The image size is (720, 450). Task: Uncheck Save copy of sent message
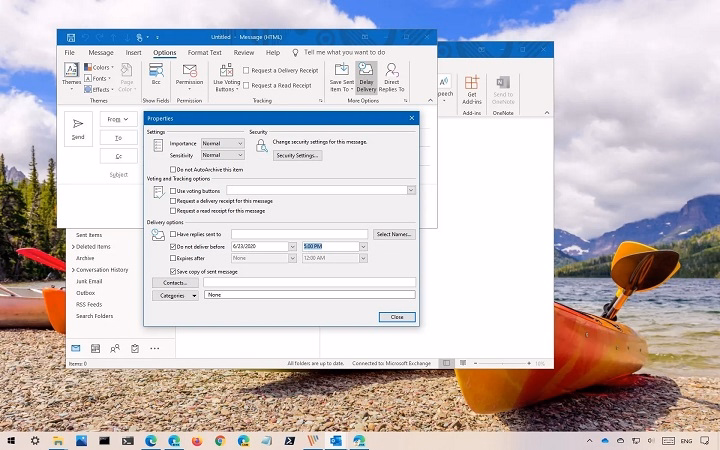[x=173, y=271]
